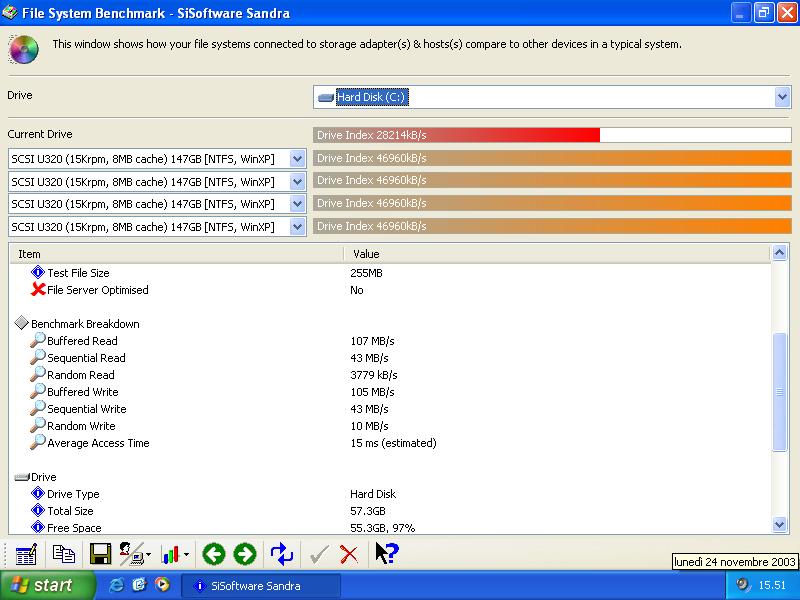
Task: Click the results list scrollbar thumb
Action: click(x=780, y=392)
